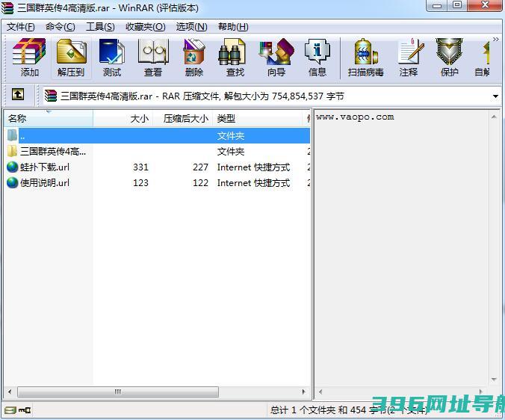
Task: Open the Tools (工具) menu
Action: coord(100,27)
